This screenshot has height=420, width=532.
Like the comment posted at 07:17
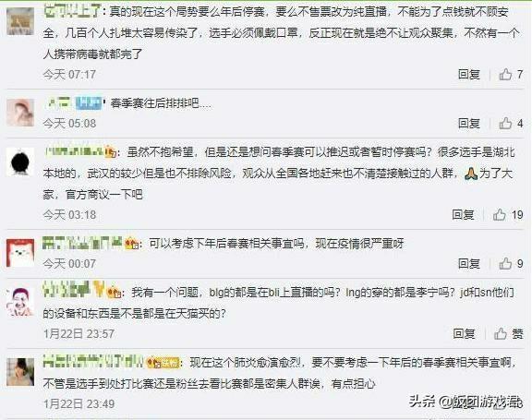pyautogui.click(x=511, y=74)
